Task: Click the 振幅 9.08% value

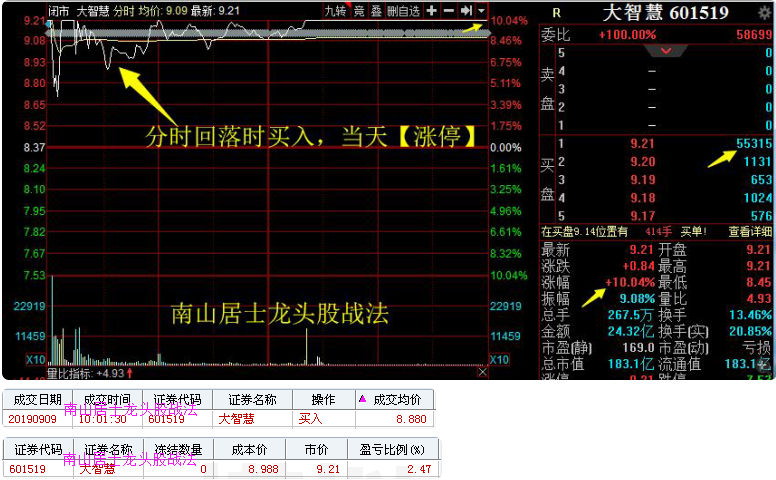Action: click(x=637, y=299)
